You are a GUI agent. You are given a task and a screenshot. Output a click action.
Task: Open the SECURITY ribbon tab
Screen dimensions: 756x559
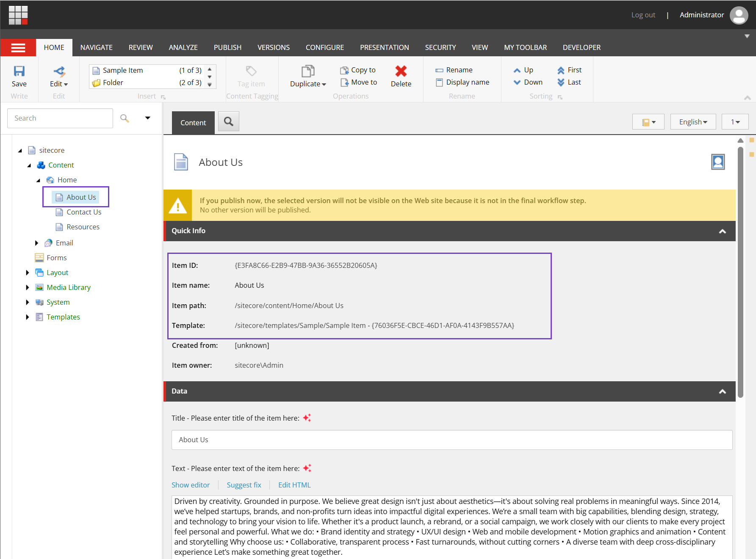click(x=440, y=48)
